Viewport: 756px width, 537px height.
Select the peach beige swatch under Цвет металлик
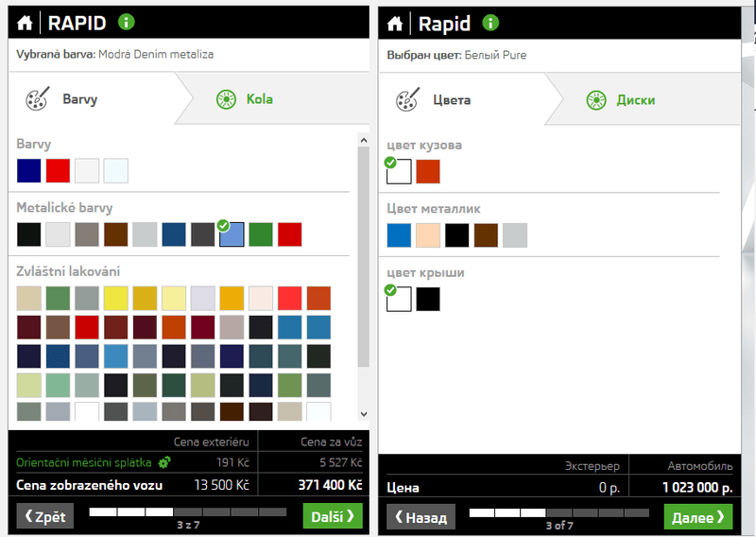point(428,235)
